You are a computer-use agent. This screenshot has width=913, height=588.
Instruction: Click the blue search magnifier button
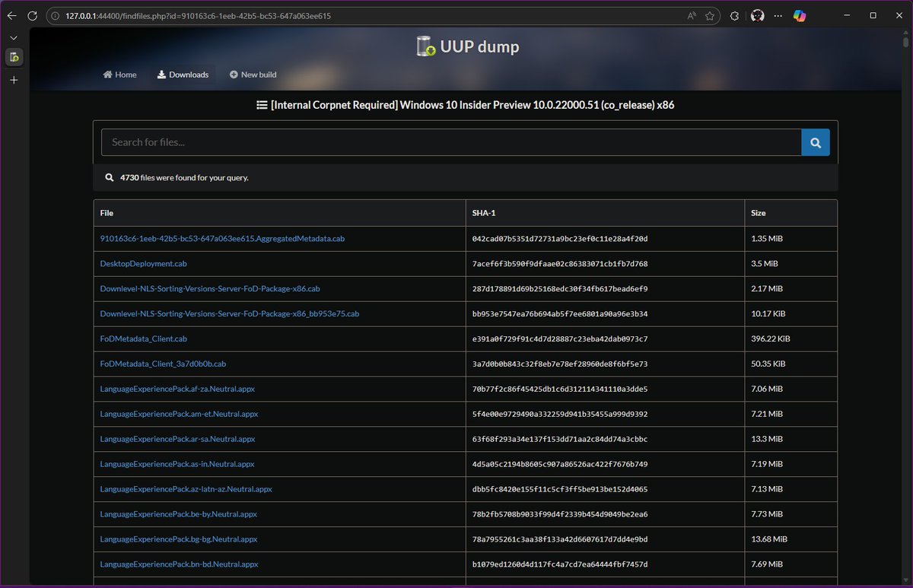815,142
